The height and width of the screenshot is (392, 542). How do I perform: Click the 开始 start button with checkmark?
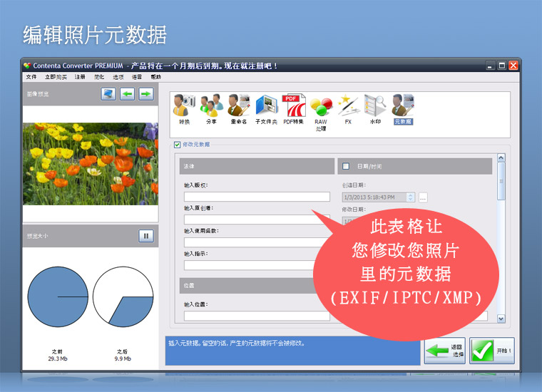coord(492,351)
